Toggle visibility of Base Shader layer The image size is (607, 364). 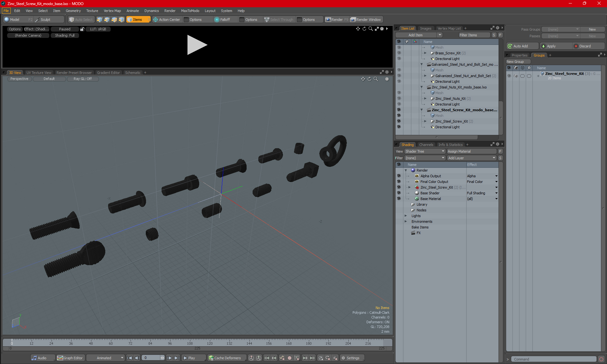(x=399, y=193)
